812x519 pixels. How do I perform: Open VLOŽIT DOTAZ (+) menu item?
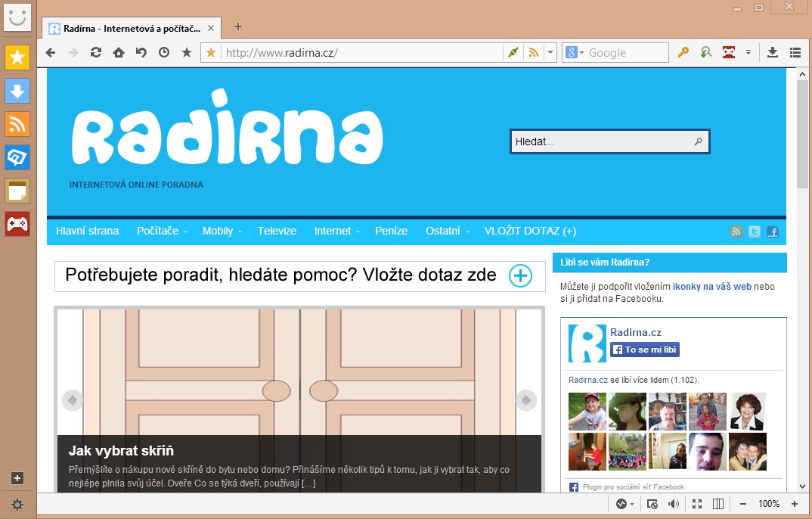point(530,231)
